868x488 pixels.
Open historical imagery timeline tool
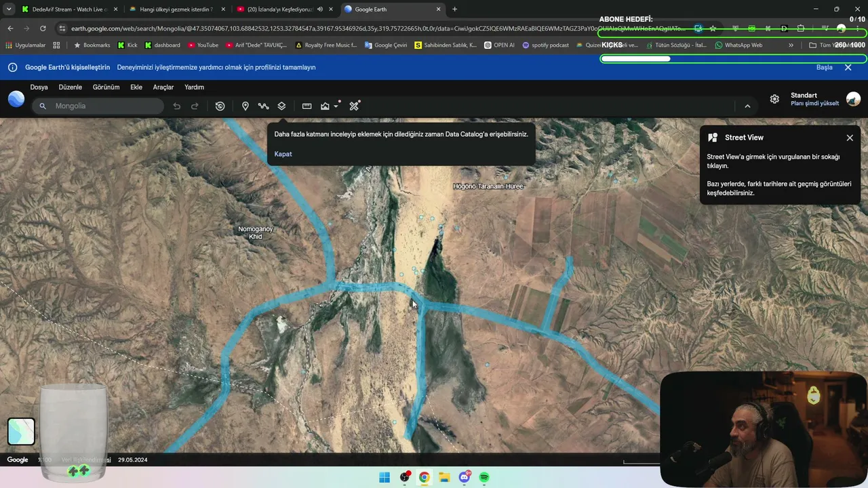220,106
